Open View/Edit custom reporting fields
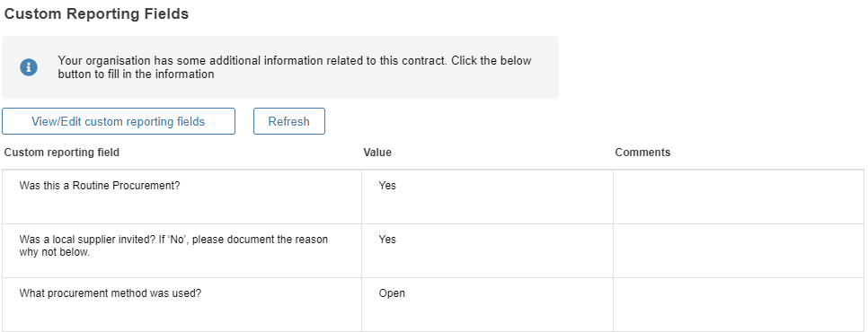Viewport: 868px width, 332px height. pyautogui.click(x=119, y=121)
